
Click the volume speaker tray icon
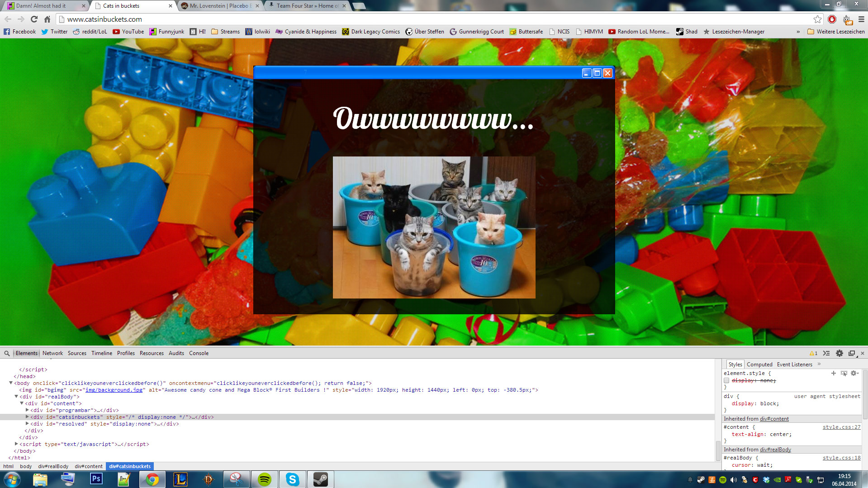coord(733,479)
